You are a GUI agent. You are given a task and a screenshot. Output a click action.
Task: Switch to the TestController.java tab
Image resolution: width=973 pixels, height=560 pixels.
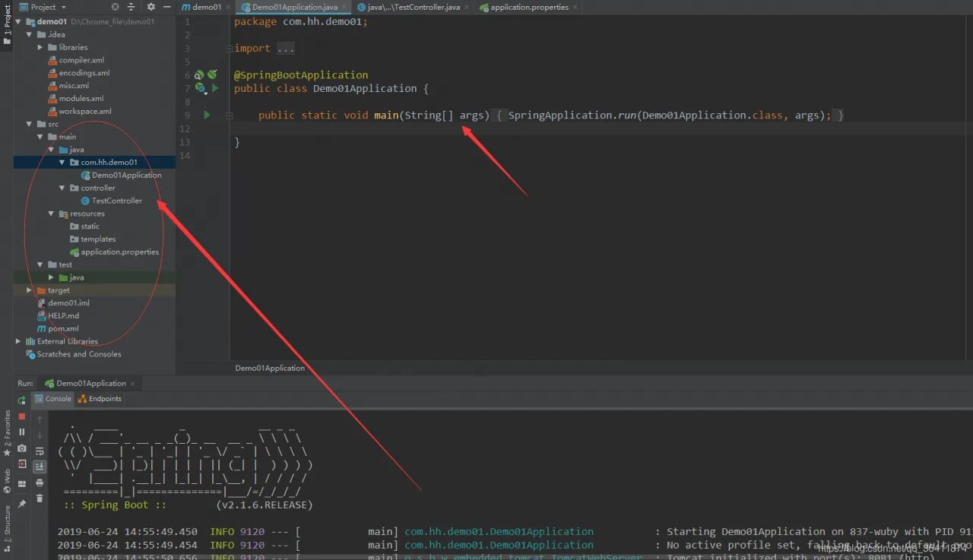pyautogui.click(x=414, y=7)
